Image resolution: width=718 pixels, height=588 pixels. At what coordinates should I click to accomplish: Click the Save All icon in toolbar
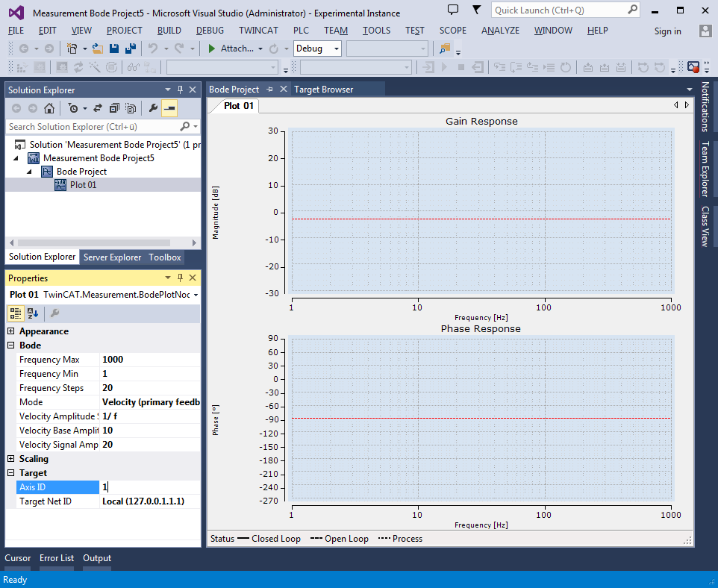(x=131, y=49)
